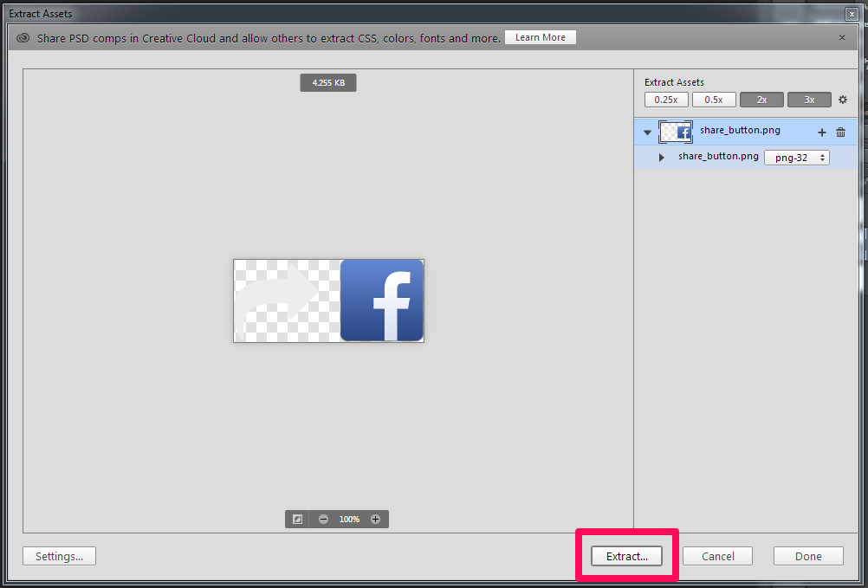
Task: Add a new asset with plus icon
Action: 821,132
